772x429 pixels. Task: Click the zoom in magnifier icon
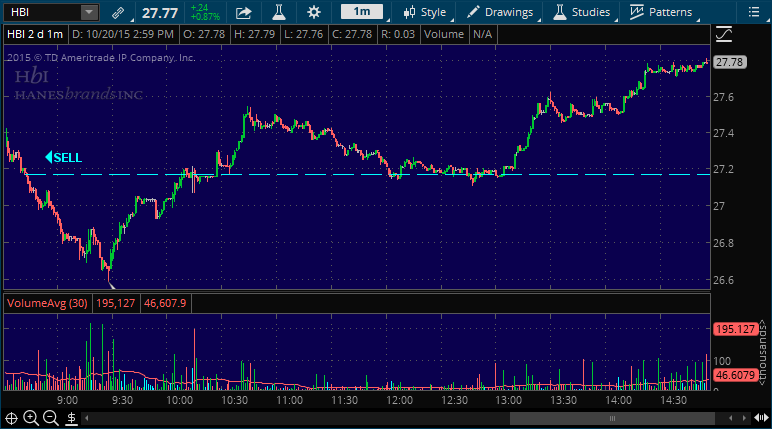point(31,418)
